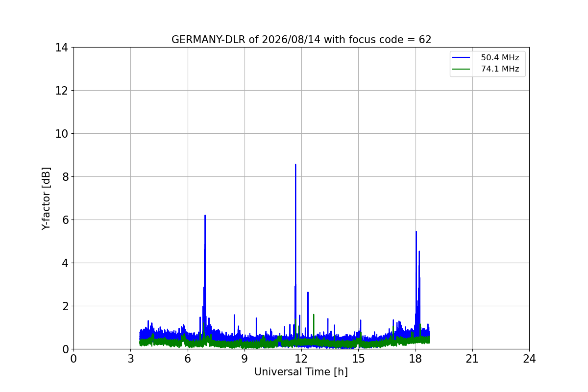Click the x-axis tick label 24
Viewport: 588px width, 392px height.
coord(529,359)
